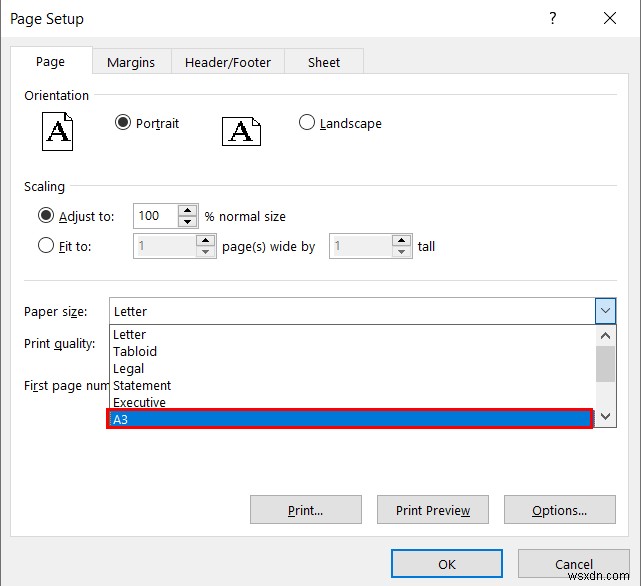
Task: Click the paper list scroll up arrow
Action: pyautogui.click(x=605, y=336)
